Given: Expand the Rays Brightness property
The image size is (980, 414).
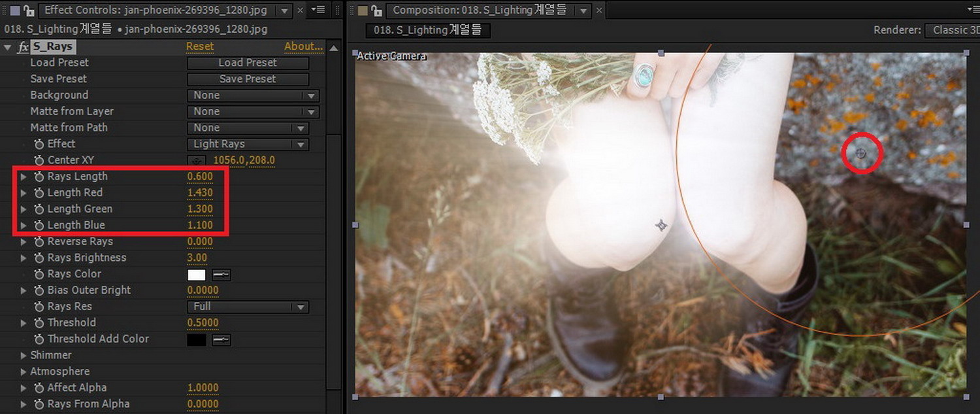Looking at the screenshot, I should point(24,258).
